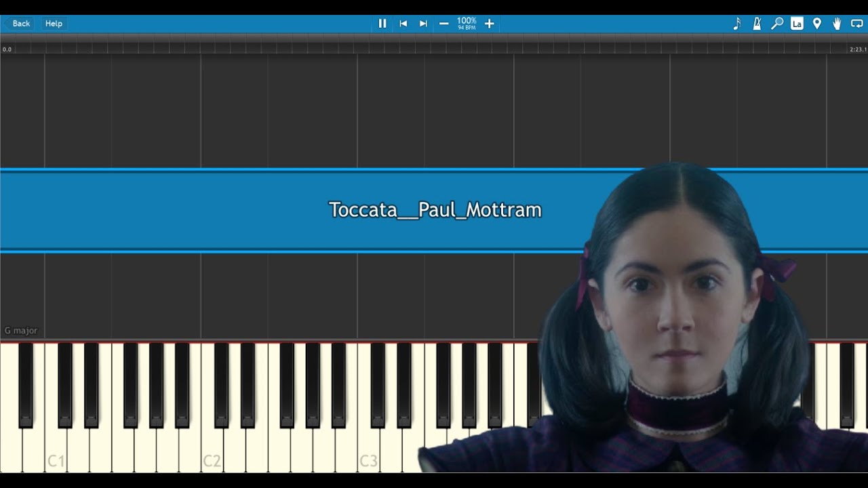
Task: Click the 100% 94 BPM speed display
Action: (467, 24)
